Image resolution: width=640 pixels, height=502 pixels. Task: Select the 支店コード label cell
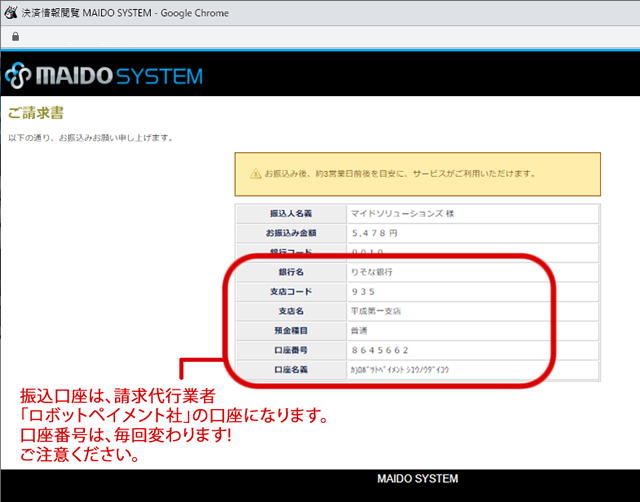291,291
